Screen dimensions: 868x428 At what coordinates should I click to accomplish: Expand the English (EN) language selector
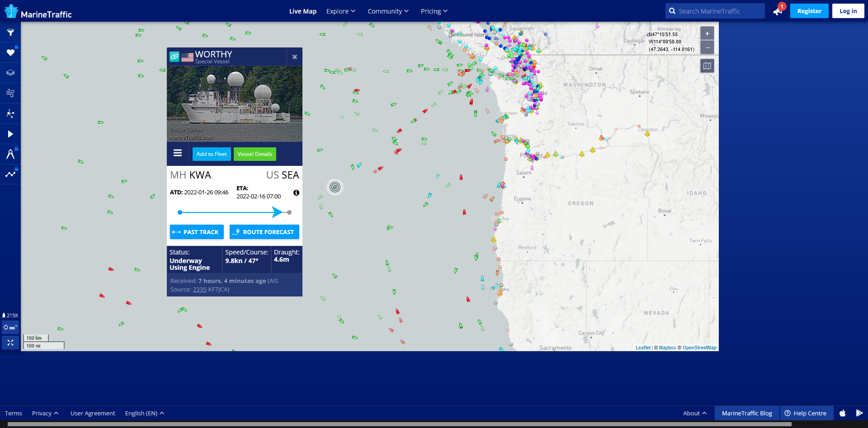[x=145, y=413]
